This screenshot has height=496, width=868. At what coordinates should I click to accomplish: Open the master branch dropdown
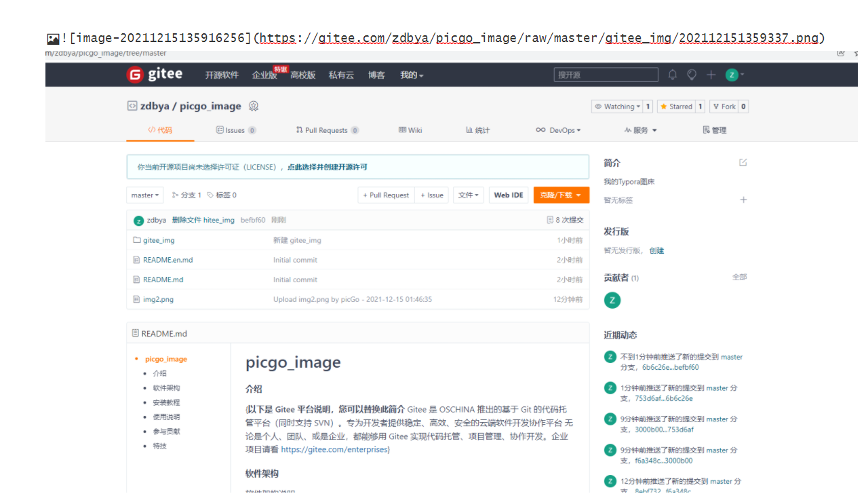pos(145,195)
